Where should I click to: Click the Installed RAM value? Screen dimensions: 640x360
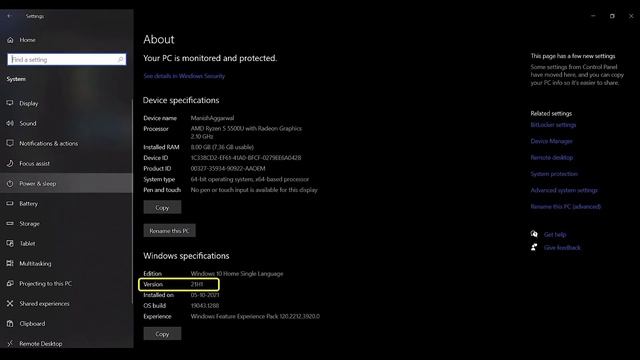pos(222,147)
